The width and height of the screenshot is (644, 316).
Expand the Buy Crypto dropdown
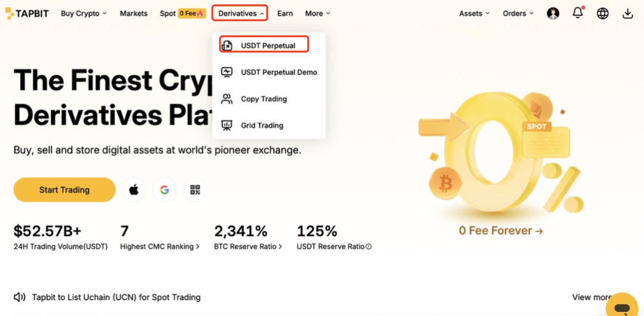[83, 13]
